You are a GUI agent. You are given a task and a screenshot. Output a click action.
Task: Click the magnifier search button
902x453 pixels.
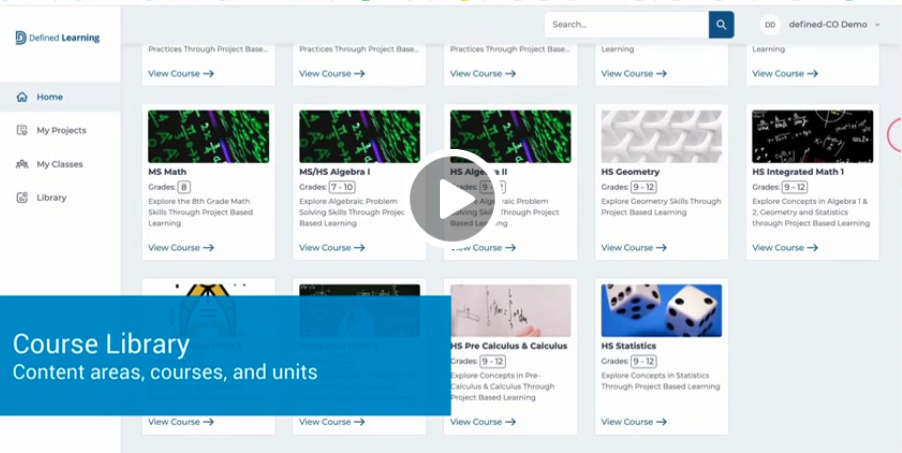point(721,25)
